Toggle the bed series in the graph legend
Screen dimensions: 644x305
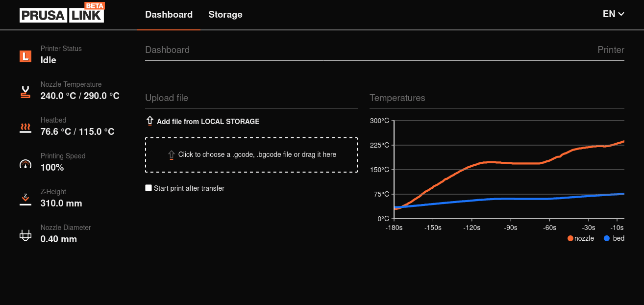coord(614,238)
